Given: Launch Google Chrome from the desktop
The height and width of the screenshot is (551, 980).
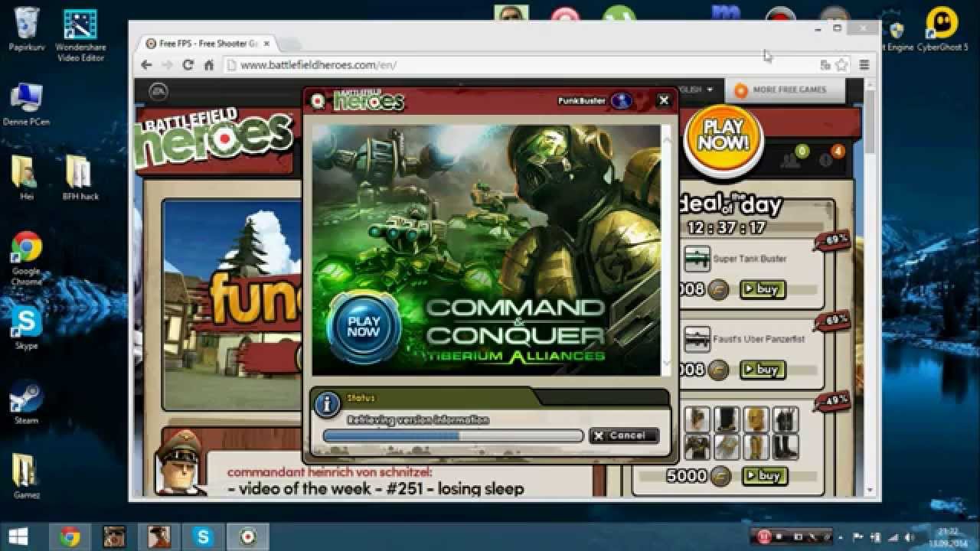Looking at the screenshot, I should 26,259.
